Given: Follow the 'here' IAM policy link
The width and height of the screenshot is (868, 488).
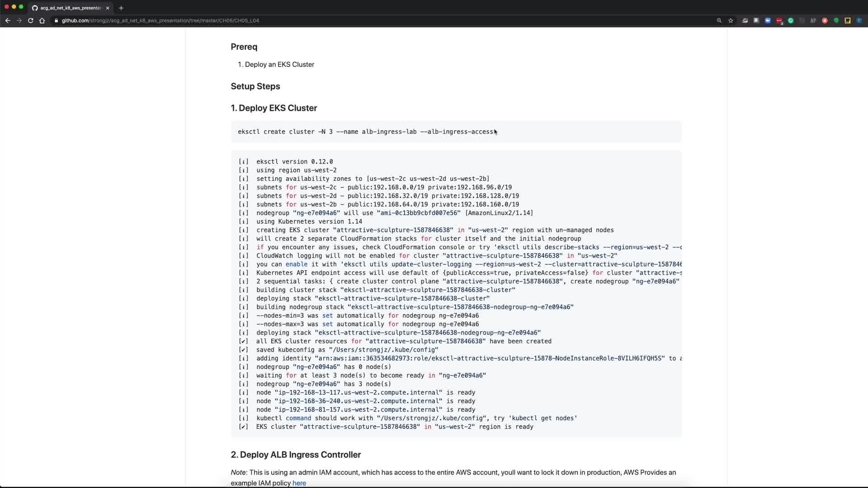Looking at the screenshot, I should [299, 483].
